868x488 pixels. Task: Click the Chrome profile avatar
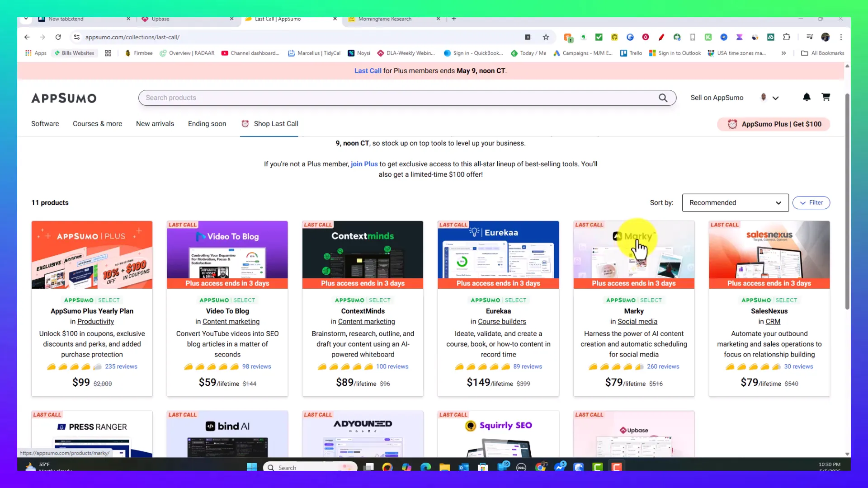[x=826, y=37]
